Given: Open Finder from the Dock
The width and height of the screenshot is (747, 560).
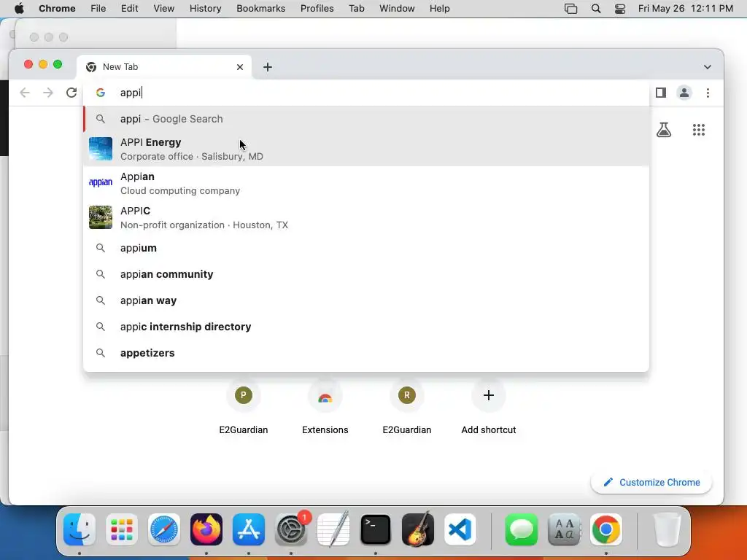Looking at the screenshot, I should point(79,529).
